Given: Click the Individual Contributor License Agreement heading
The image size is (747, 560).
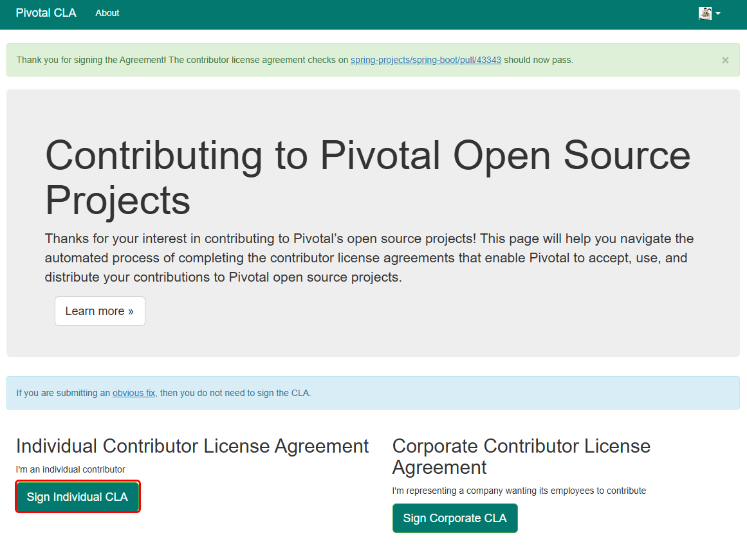Looking at the screenshot, I should click(192, 446).
